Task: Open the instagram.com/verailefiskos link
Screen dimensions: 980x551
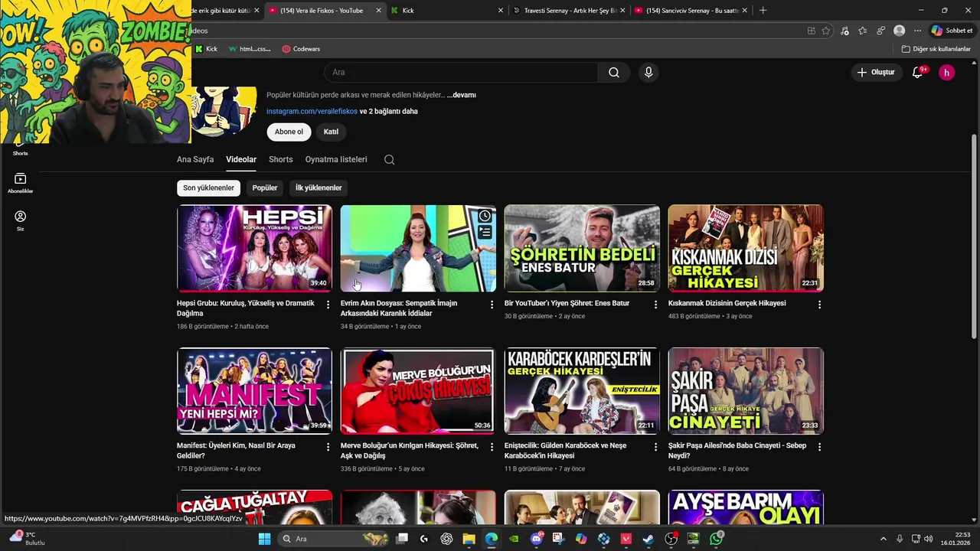Action: [x=312, y=112]
